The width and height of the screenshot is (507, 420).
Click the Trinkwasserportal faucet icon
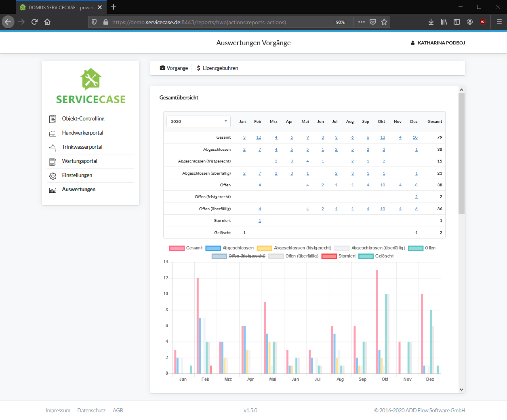[53, 147]
